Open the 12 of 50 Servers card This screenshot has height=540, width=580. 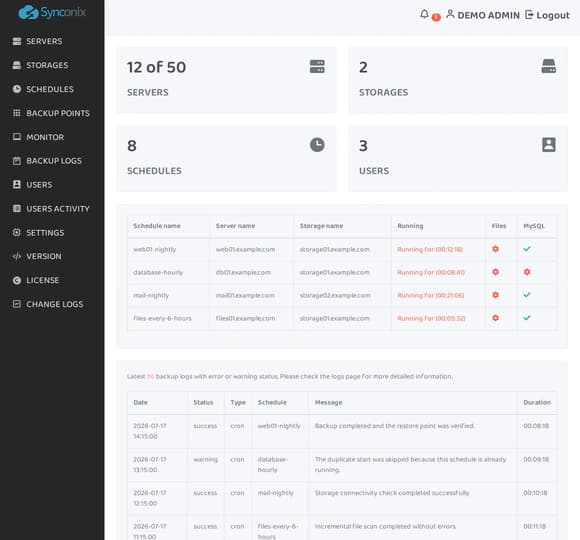(226, 80)
